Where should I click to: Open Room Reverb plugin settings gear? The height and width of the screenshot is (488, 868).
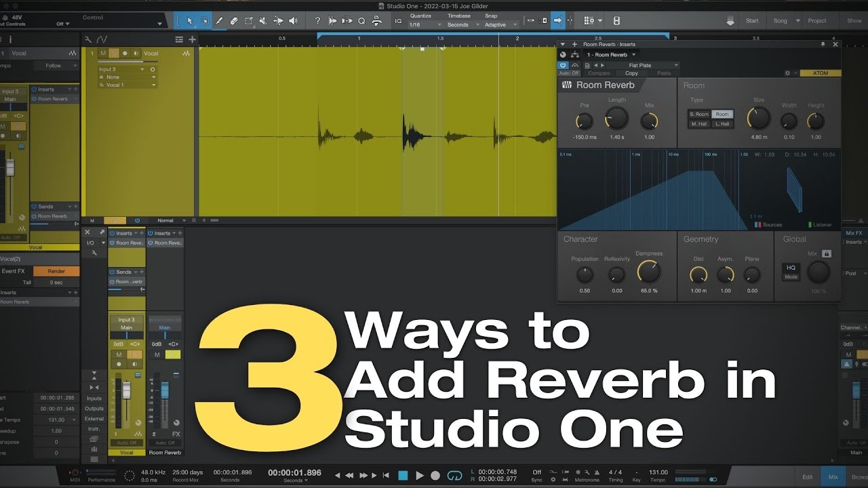pos(787,73)
